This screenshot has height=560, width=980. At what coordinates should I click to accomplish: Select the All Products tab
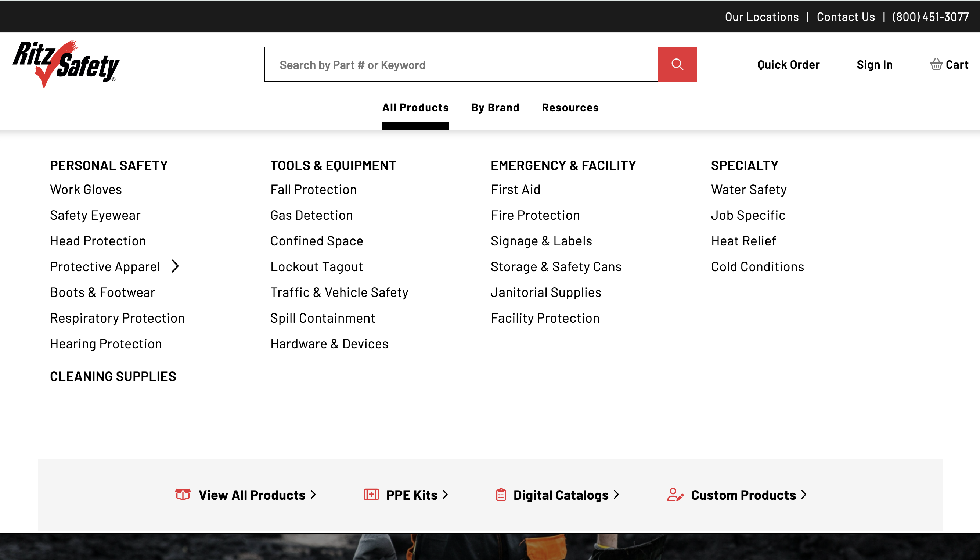click(415, 108)
